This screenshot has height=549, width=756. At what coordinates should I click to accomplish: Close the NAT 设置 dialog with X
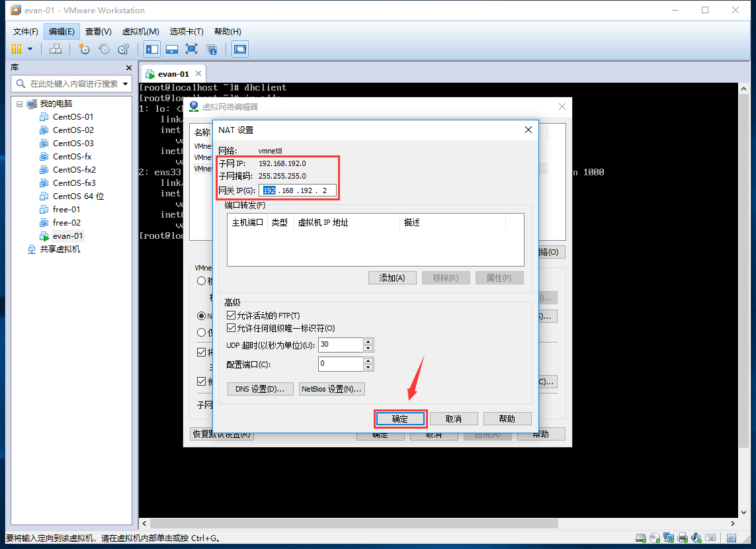click(528, 130)
